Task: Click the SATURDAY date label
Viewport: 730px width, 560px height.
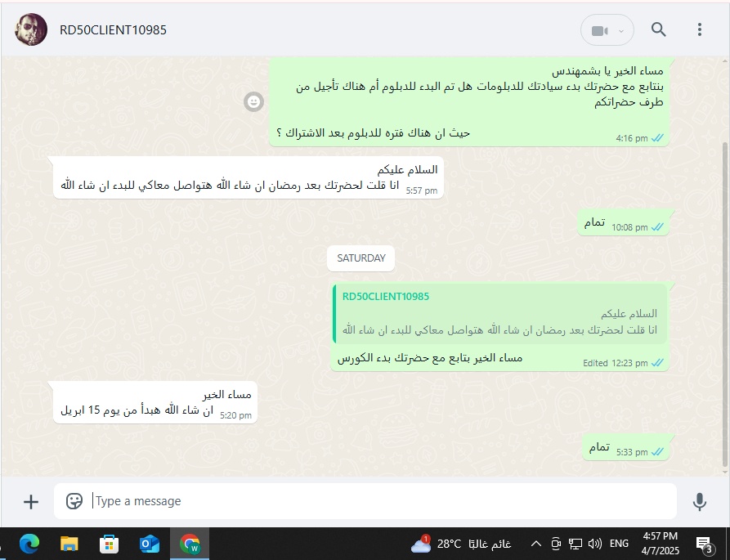Action: (x=361, y=258)
